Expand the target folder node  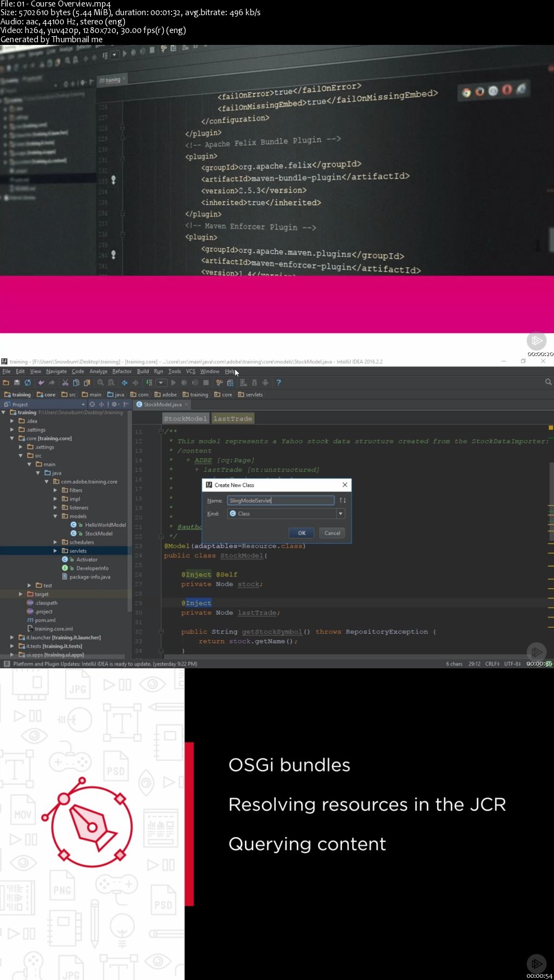[x=21, y=594]
